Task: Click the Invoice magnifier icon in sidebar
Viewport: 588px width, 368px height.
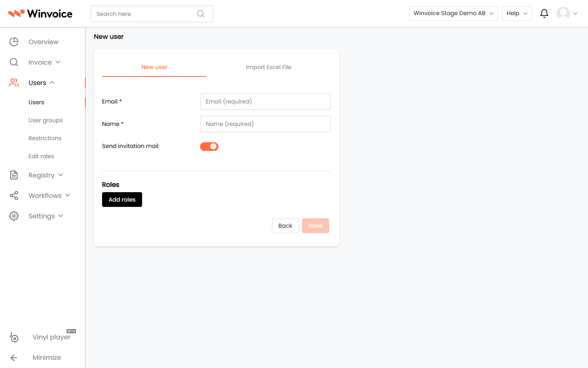Action: pos(14,62)
